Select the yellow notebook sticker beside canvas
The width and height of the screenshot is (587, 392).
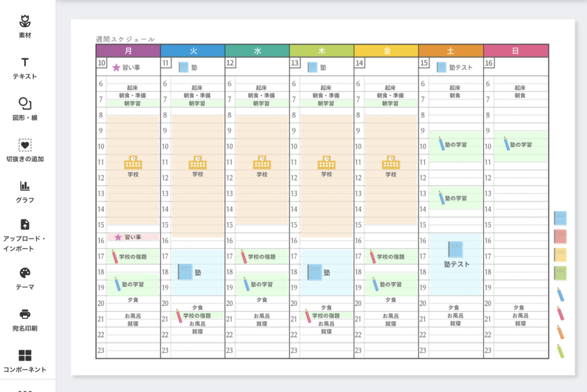[560, 254]
